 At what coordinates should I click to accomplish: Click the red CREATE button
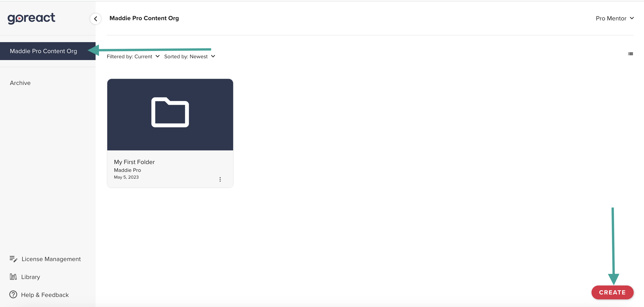click(612, 292)
